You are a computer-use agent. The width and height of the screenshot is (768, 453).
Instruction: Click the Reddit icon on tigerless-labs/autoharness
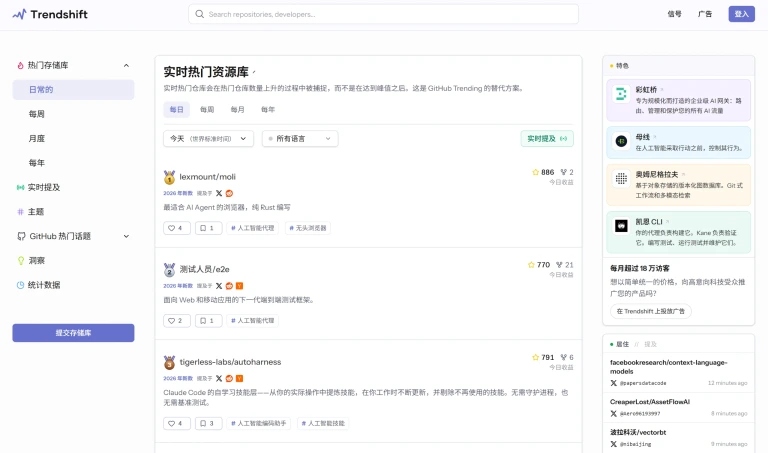pos(229,378)
